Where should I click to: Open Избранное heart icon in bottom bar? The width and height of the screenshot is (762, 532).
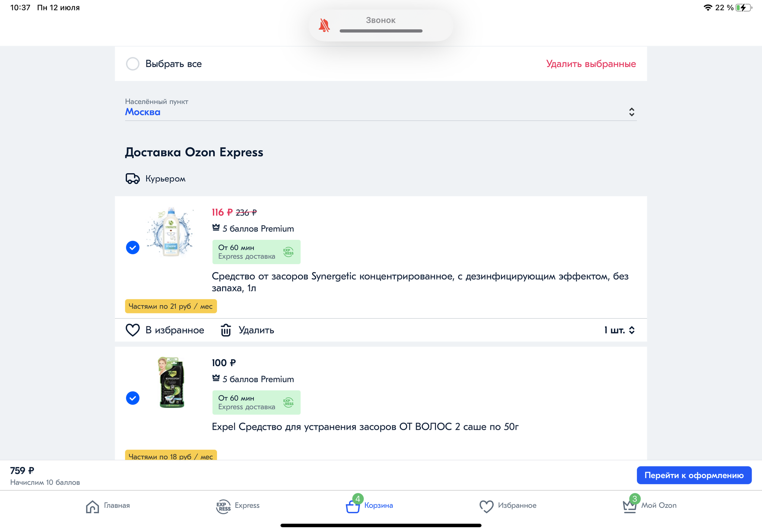[486, 506]
